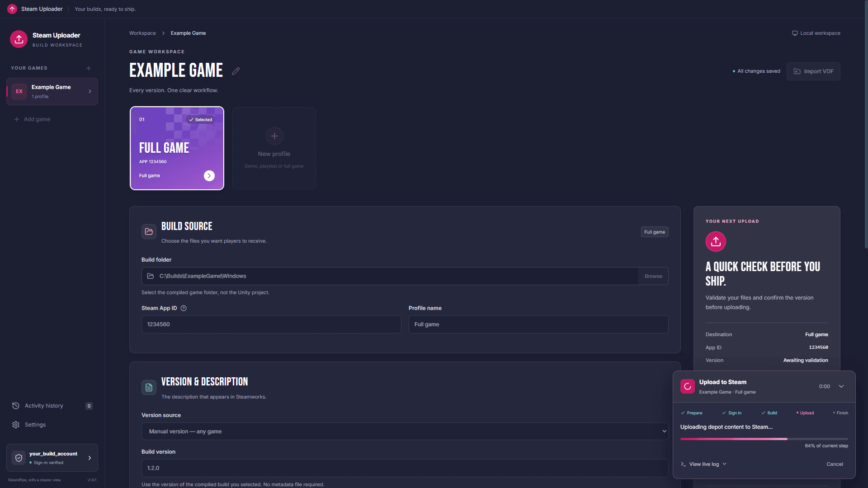Click the Settings gear icon
This screenshot has width=868, height=488.
(16, 425)
